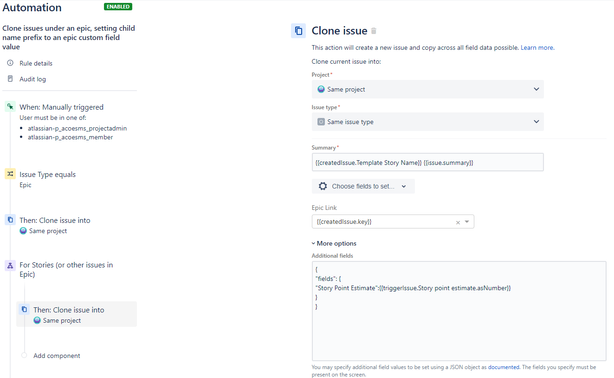Image resolution: width=614 pixels, height=378 pixels.
Task: Select nested Then: Clone issue into step
Action: click(x=77, y=314)
